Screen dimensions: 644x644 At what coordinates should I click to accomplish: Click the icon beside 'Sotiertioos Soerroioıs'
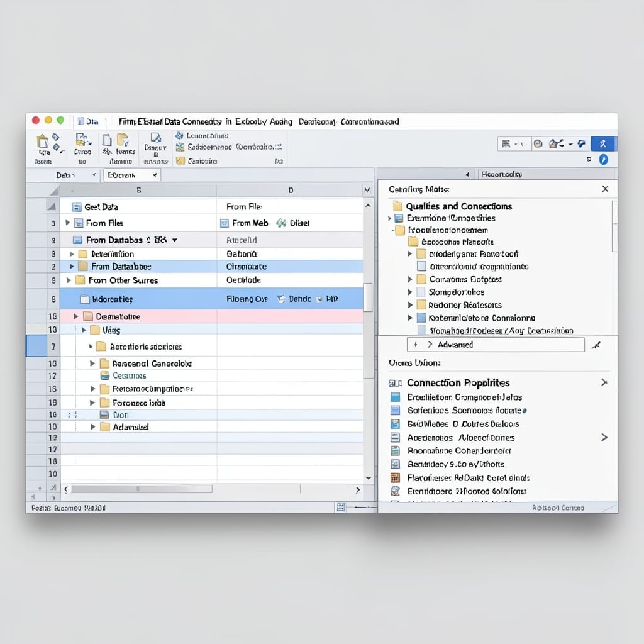[395, 410]
